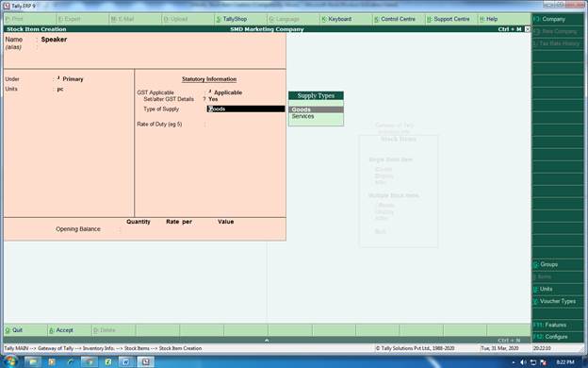Viewport: 588px width, 368px height.
Task: Show hidden system tray icons
Action: (x=513, y=362)
